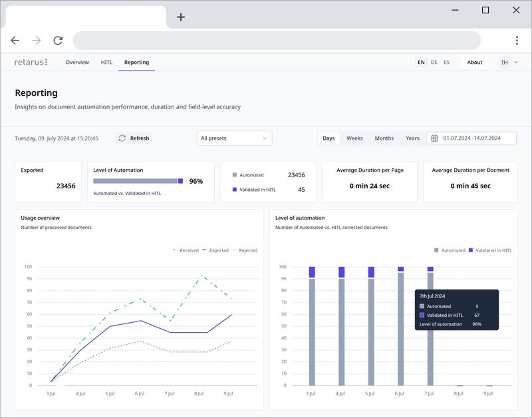Select the Days granularity
532x418 pixels.
point(329,138)
